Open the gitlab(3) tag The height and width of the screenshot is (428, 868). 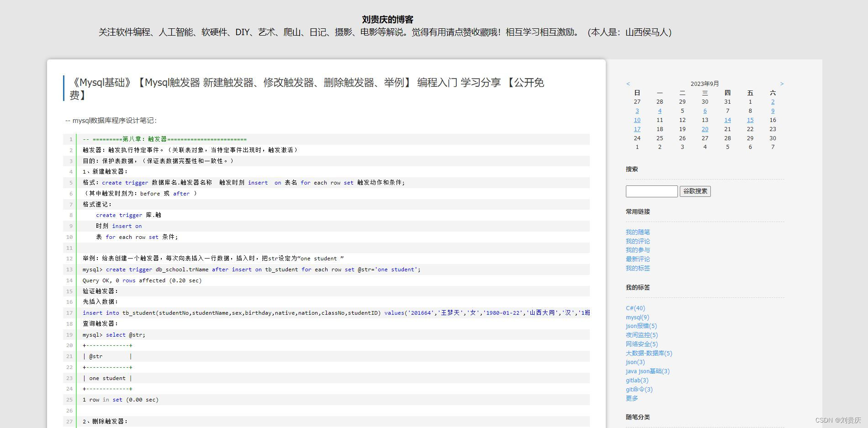[x=637, y=380]
